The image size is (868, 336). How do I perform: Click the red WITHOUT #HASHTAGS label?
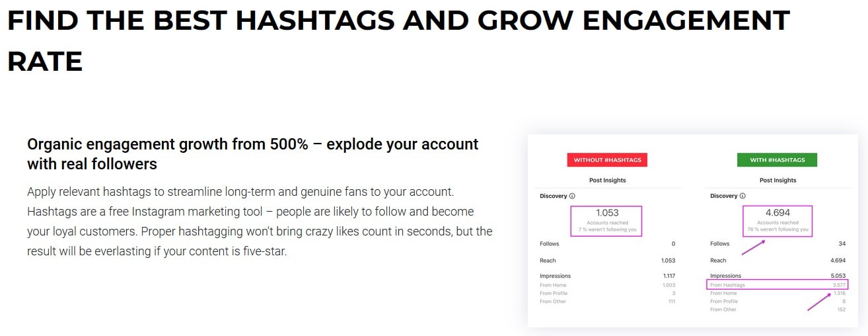[608, 160]
